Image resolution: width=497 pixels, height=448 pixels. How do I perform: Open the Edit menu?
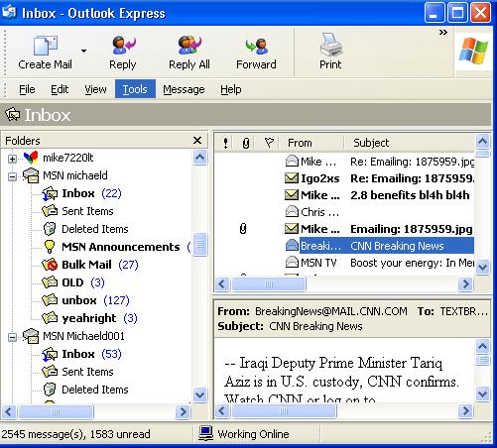pos(60,89)
